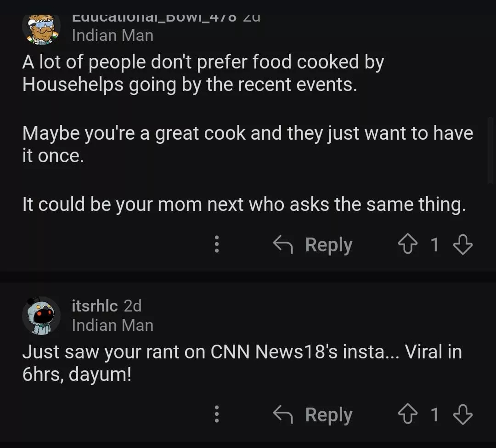The height and width of the screenshot is (448, 496).
Task: Reply to itsrhlc's viral rant comment
Action: 328,415
